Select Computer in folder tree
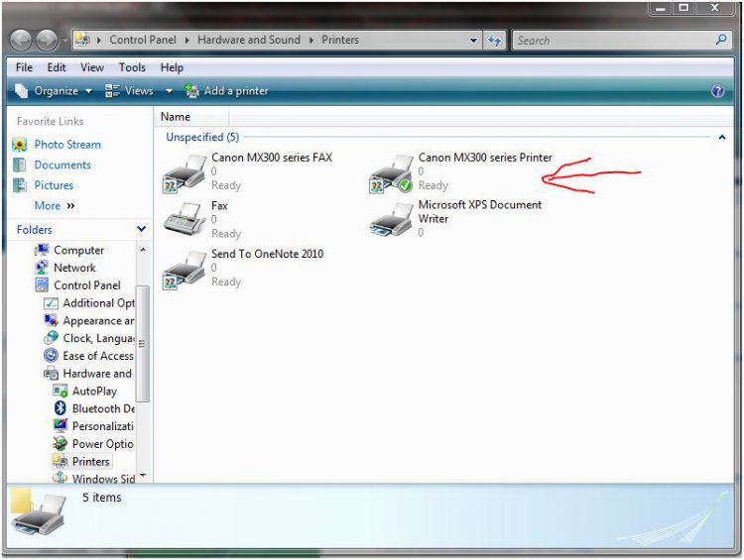 [x=78, y=250]
